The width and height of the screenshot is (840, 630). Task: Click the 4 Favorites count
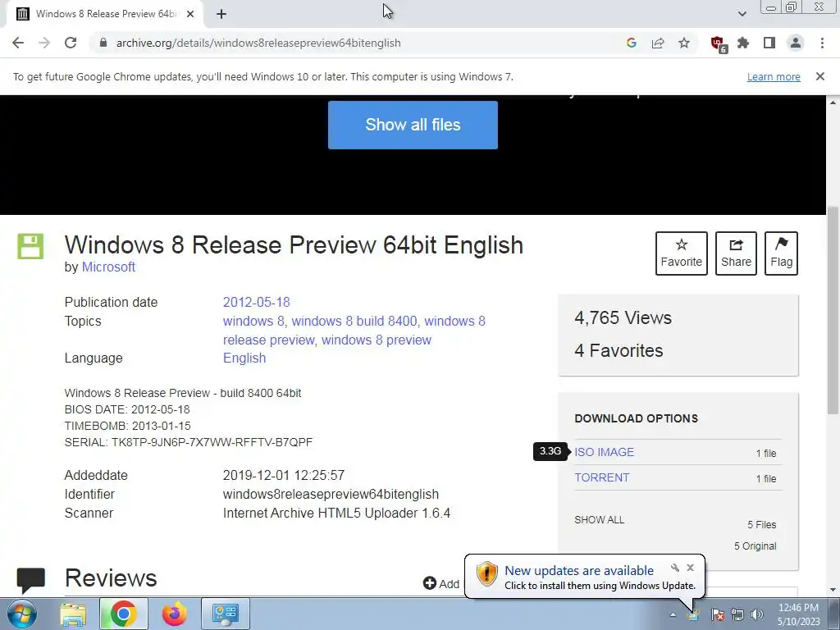[619, 350]
